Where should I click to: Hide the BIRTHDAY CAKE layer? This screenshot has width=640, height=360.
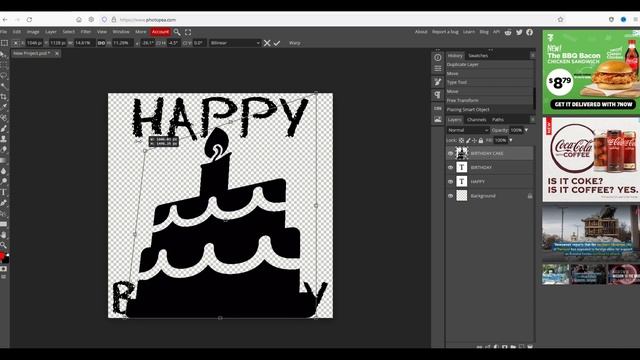[x=451, y=153]
